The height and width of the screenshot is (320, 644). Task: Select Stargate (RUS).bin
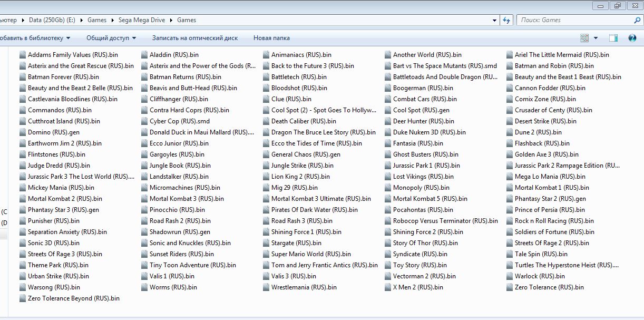pos(292,243)
